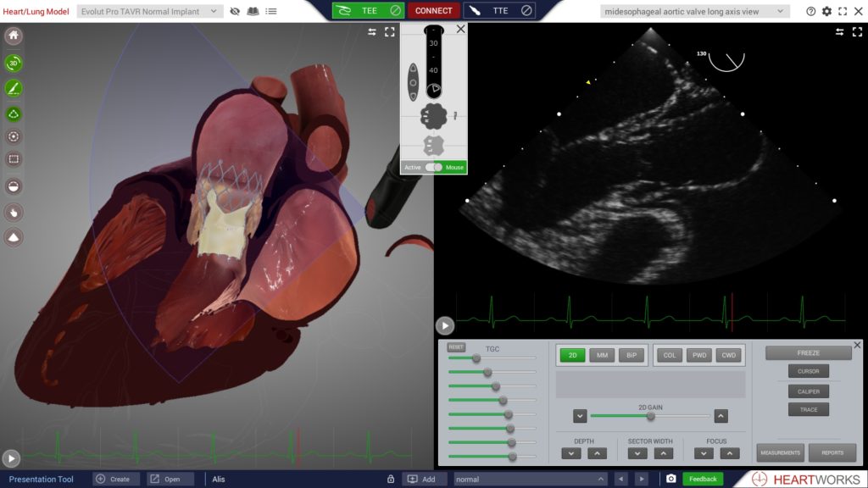Screen dimensions: 868x488
Task: Toggle the eye-slash visibility icon
Action: 235,11
